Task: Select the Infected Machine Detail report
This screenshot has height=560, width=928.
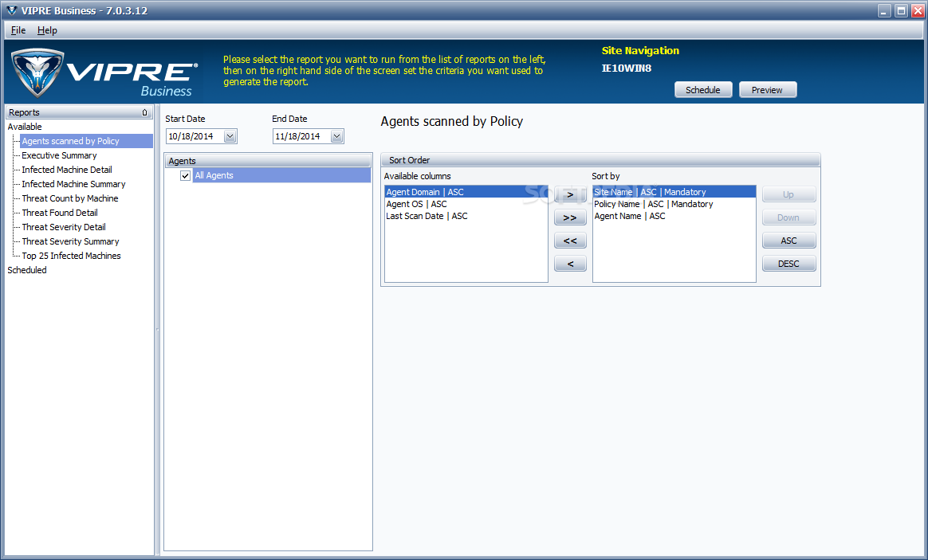Action: tap(67, 170)
